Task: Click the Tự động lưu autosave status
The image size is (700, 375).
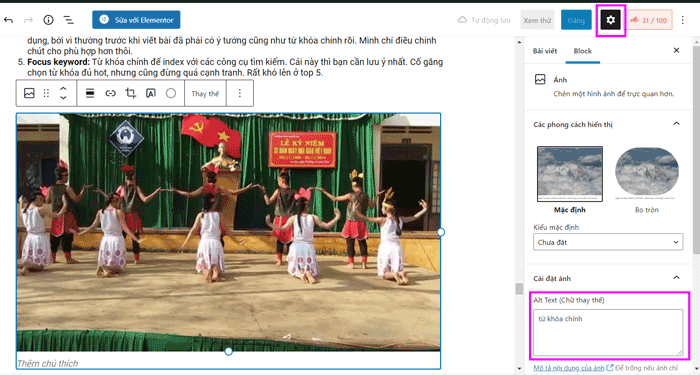Action: 484,20
